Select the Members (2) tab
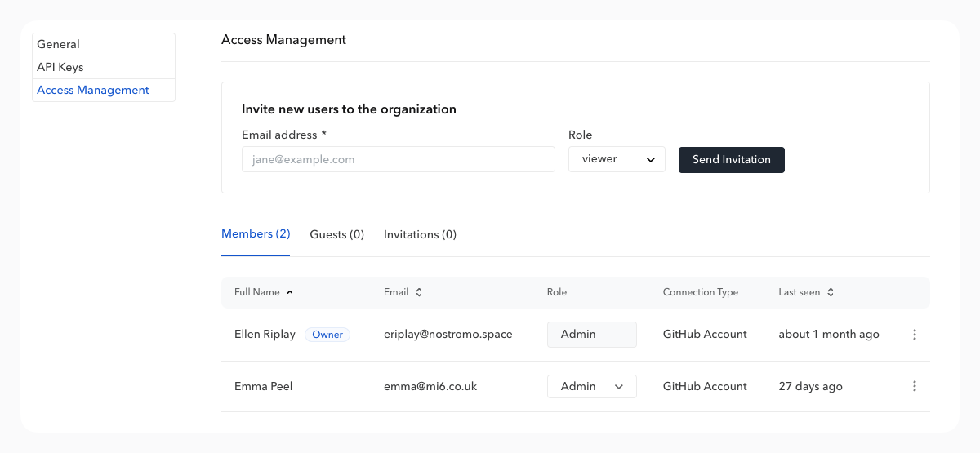 (256, 234)
